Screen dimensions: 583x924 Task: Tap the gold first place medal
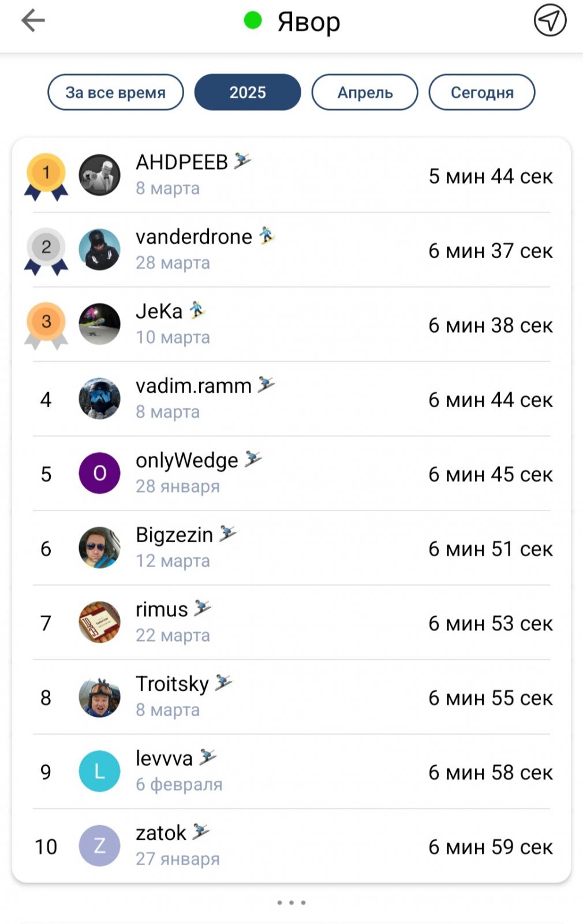coord(46,176)
